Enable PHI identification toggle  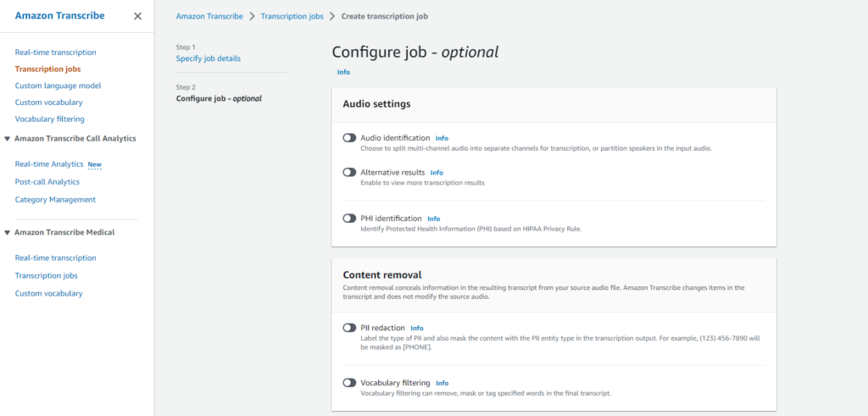click(349, 218)
